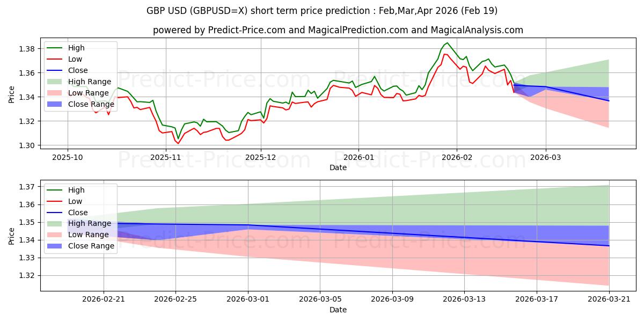Click the 1.38 price label on top chart
The width and height of the screenshot is (644, 322).
[26, 49]
